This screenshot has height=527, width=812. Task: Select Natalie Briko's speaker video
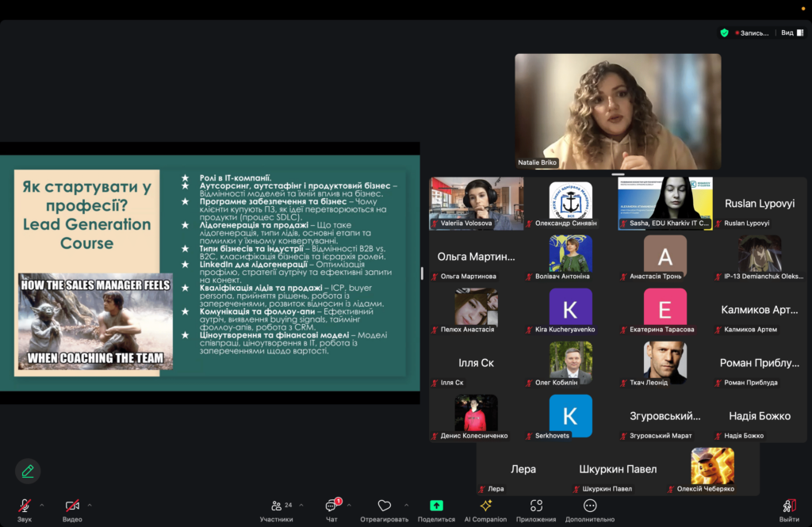pyautogui.click(x=618, y=111)
